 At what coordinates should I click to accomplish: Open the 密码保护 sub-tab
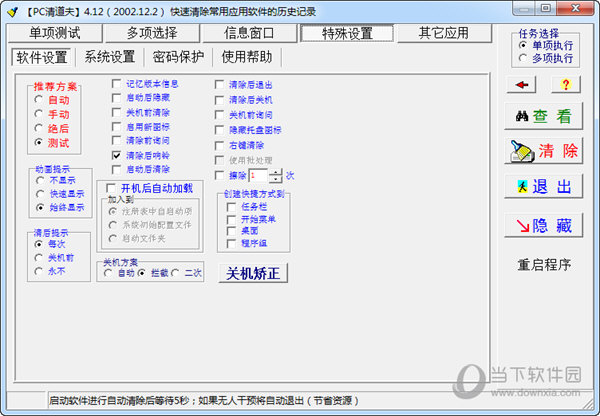(178, 57)
